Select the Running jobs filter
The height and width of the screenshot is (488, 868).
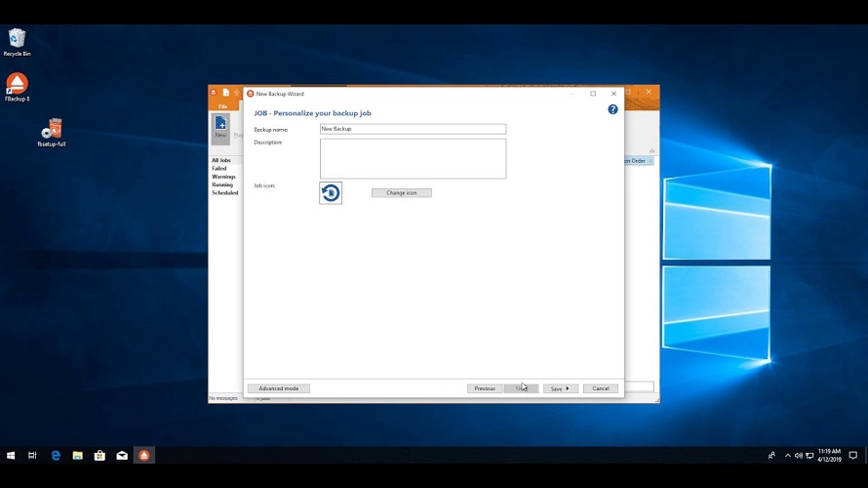click(222, 184)
